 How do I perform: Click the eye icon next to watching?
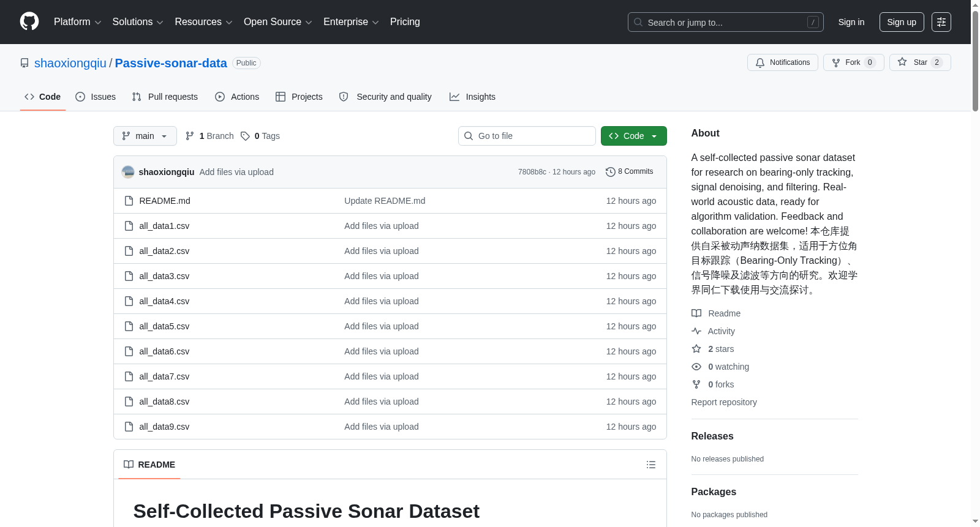point(696,367)
